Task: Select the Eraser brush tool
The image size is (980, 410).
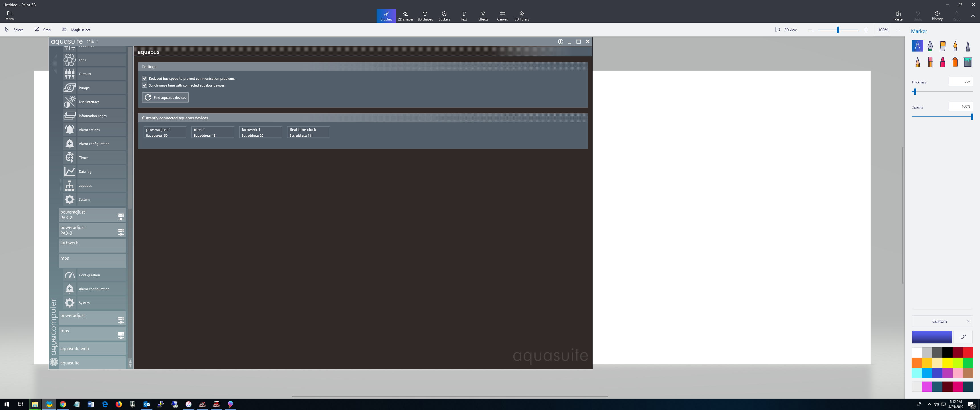Action: click(930, 61)
